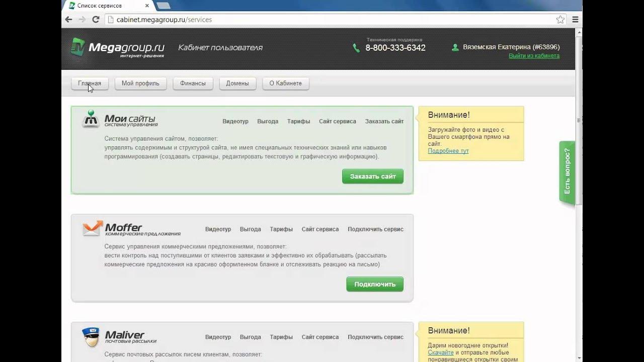Screen dimensions: 644x362
Task: Open Тарифы link in Maliver block
Action: click(x=281, y=337)
